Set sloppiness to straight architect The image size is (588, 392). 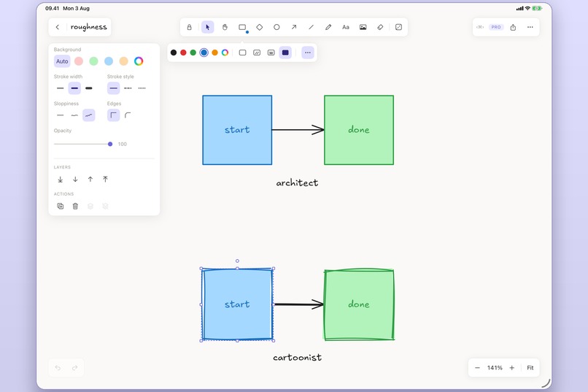coord(61,115)
